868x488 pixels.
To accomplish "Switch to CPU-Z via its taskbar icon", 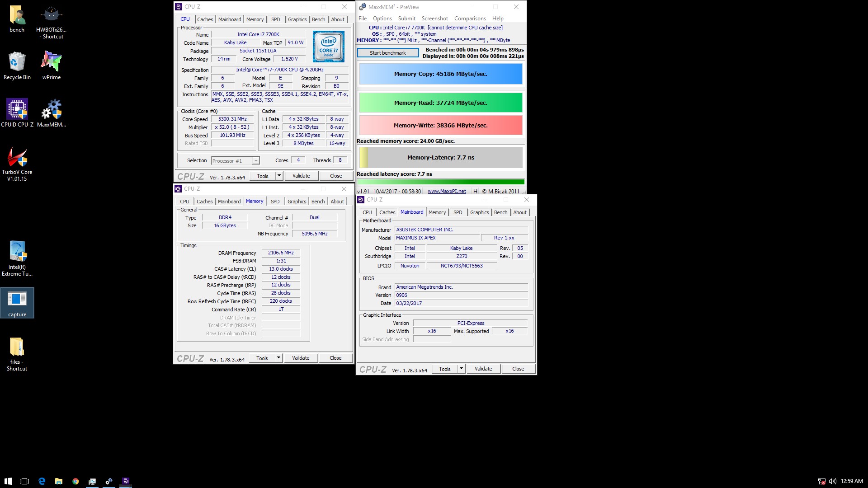I will tap(126, 481).
